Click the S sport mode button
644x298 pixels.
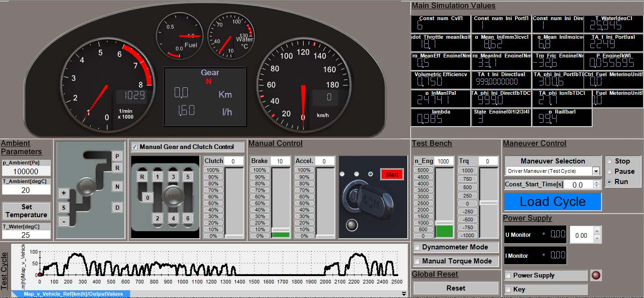coord(64,207)
